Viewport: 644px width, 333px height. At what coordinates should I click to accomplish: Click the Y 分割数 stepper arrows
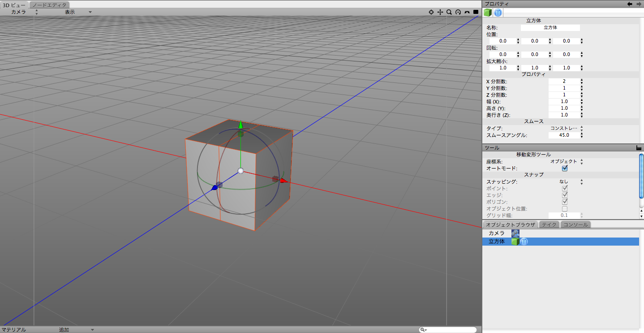tap(582, 88)
